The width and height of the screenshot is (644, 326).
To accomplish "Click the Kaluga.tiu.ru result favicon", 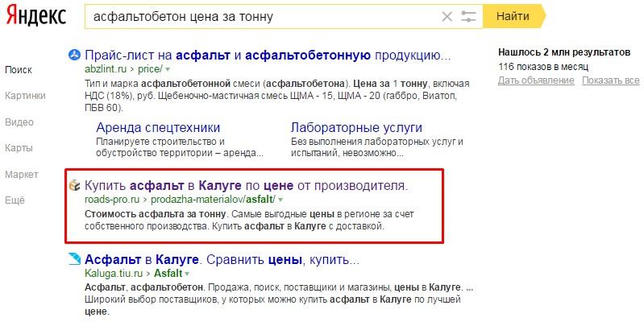I will 74,258.
